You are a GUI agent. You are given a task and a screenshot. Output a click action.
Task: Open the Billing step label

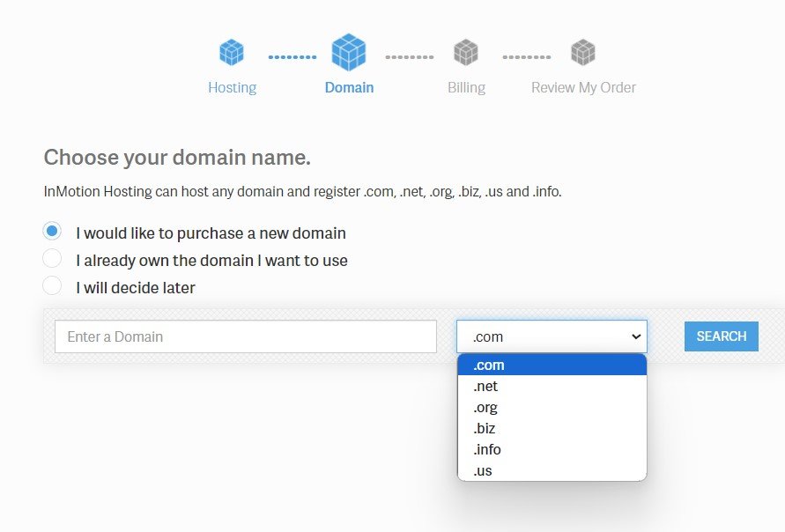(x=466, y=87)
